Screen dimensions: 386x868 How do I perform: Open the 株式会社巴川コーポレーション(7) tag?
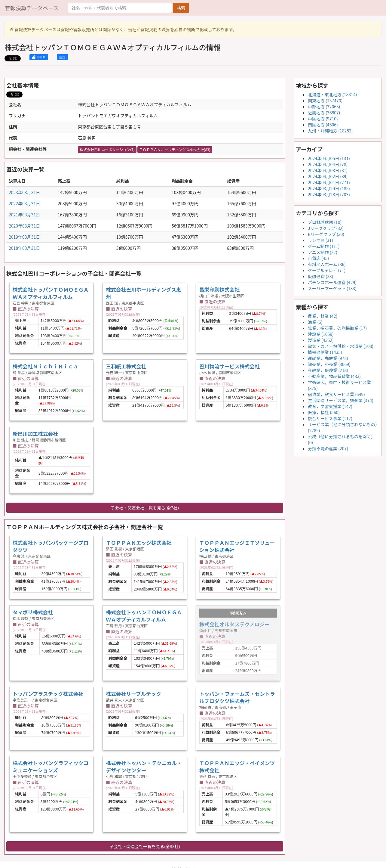(107, 150)
